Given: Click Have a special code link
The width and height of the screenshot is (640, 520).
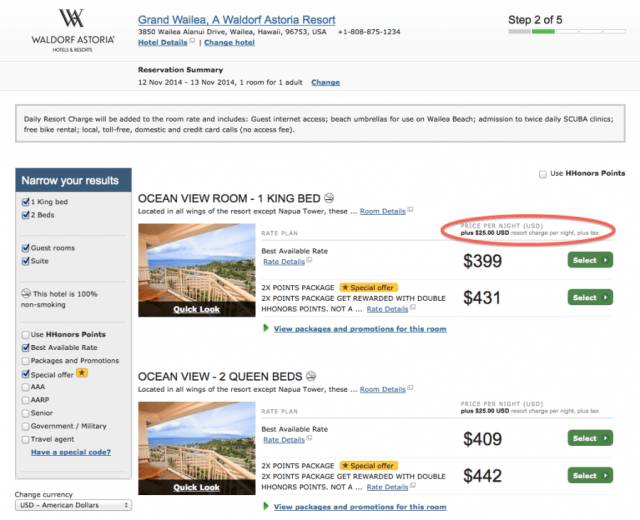Looking at the screenshot, I should pyautogui.click(x=70, y=452).
